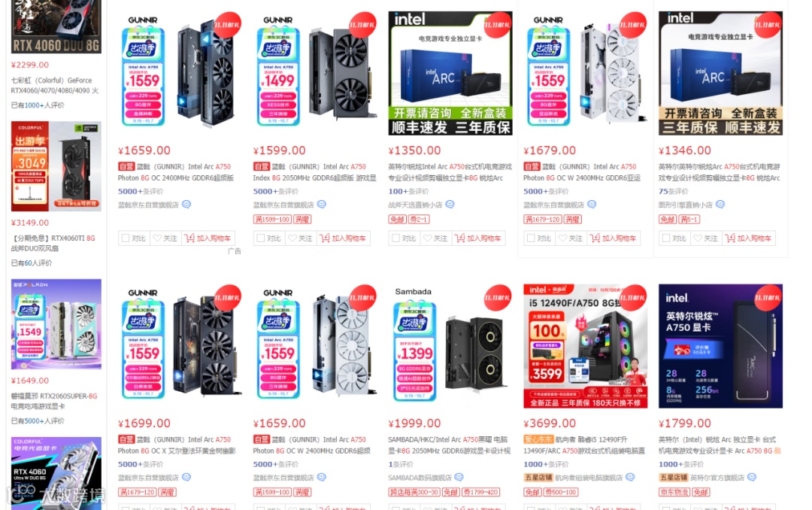Click chat icon beside 英特尔官方旗舰店
Image resolution: width=812 pixels, height=510 pixels.
[x=751, y=477]
